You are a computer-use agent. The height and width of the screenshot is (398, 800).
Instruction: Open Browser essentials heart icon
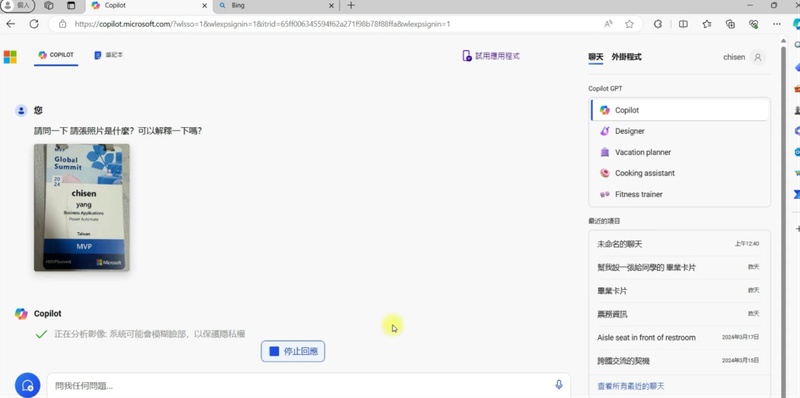tap(754, 24)
